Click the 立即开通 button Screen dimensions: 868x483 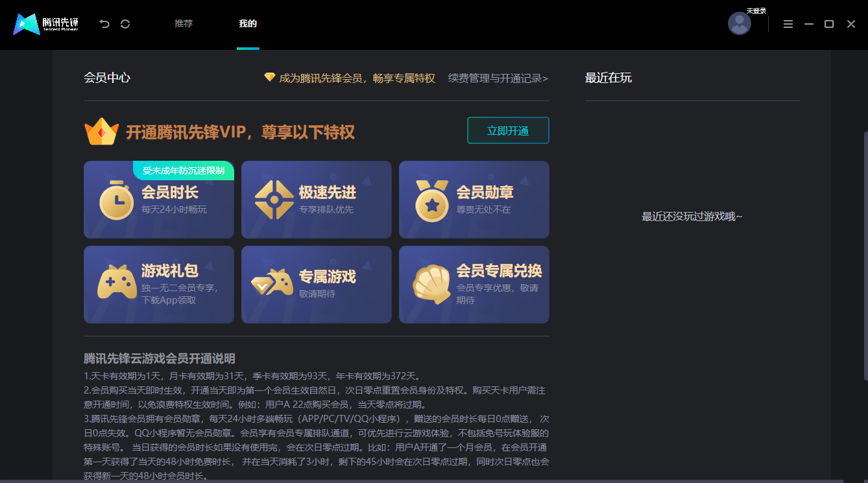click(508, 130)
